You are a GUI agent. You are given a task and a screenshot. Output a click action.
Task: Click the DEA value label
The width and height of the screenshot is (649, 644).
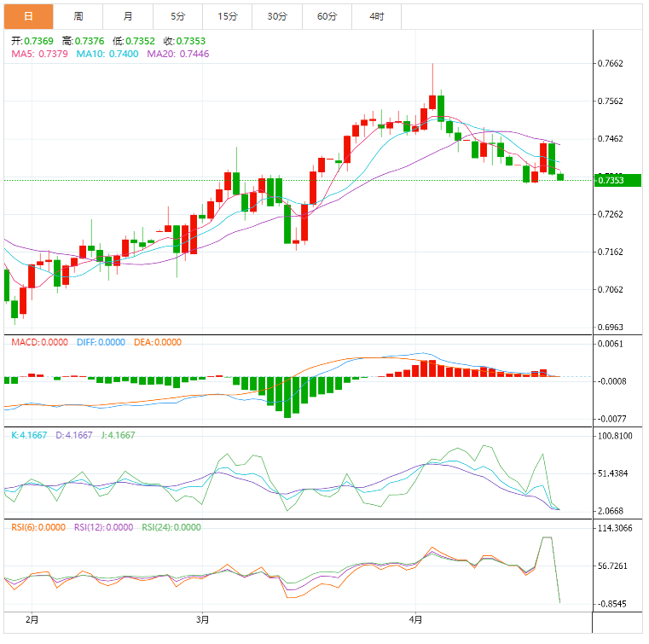click(x=158, y=342)
